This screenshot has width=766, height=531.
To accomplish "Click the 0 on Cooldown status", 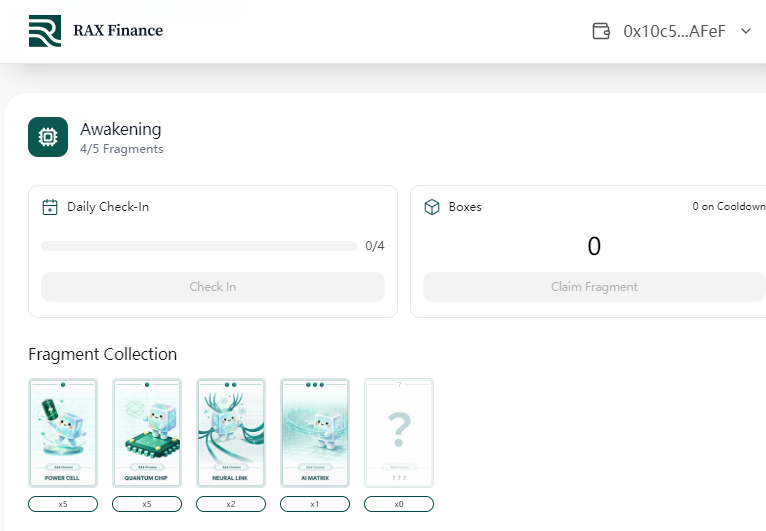I will coord(729,207).
